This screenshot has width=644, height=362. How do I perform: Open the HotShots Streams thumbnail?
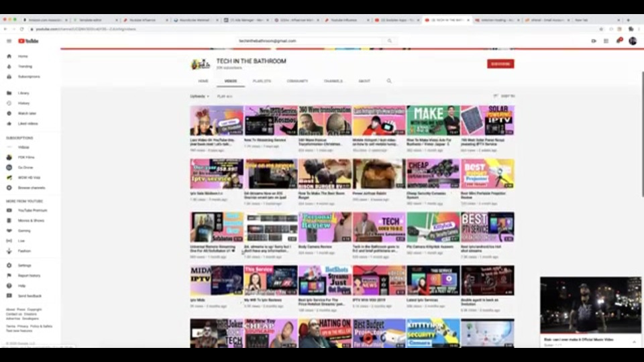click(325, 280)
